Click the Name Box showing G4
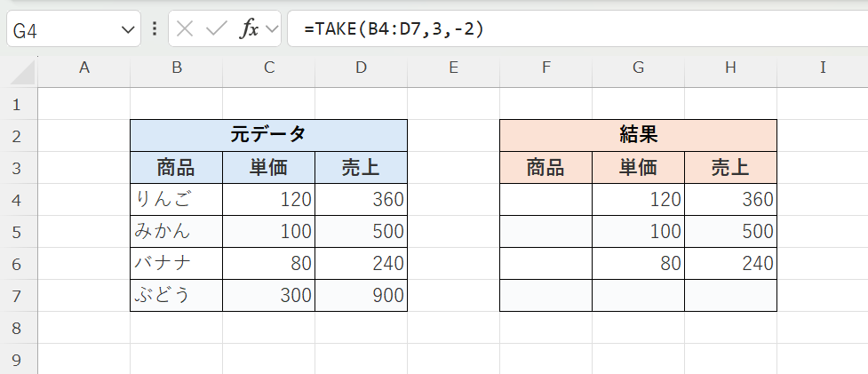Viewport: 868px width, 374px height. coord(62,29)
